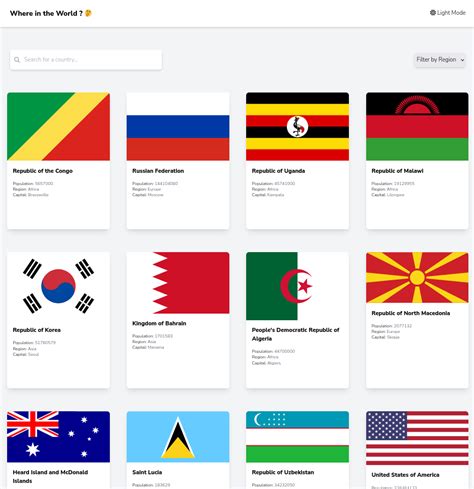Click the Where in the World heading

tap(46, 13)
